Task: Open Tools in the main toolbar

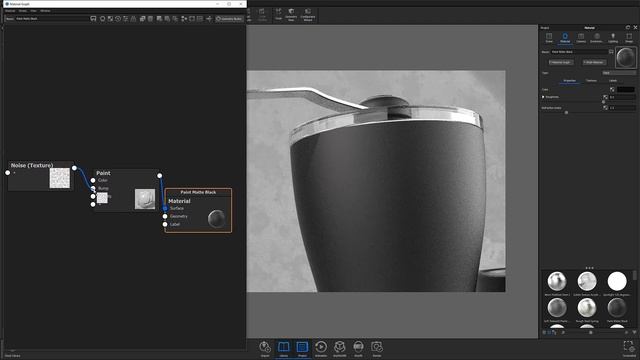Action: click(x=278, y=14)
